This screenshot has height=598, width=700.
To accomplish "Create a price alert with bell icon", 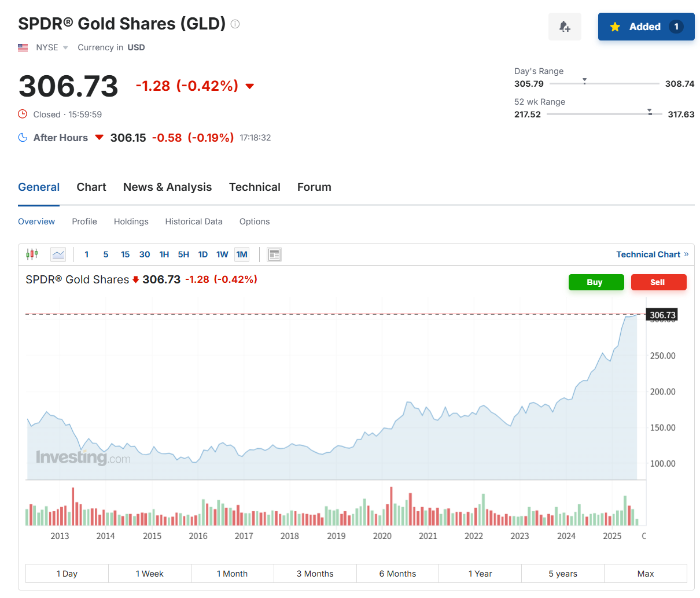I will pos(565,27).
